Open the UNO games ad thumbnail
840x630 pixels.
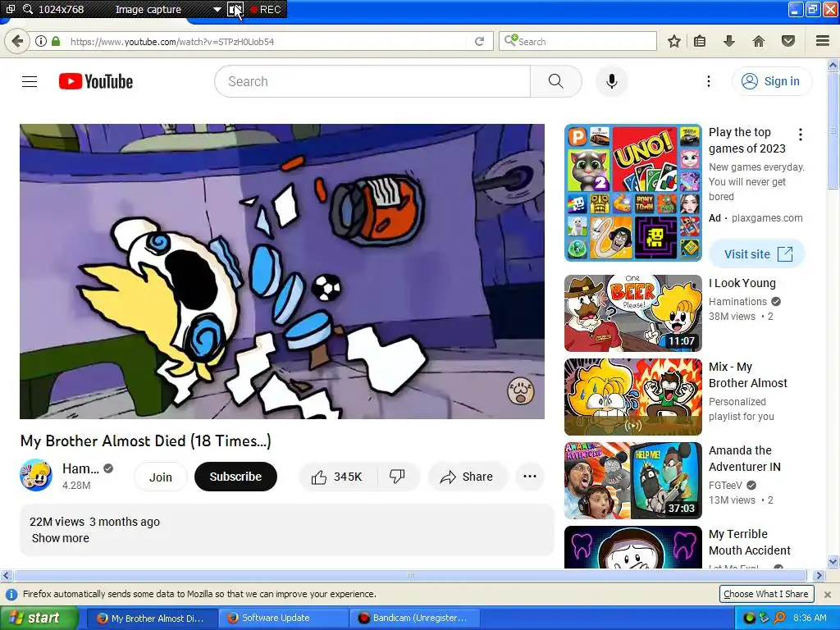click(633, 193)
